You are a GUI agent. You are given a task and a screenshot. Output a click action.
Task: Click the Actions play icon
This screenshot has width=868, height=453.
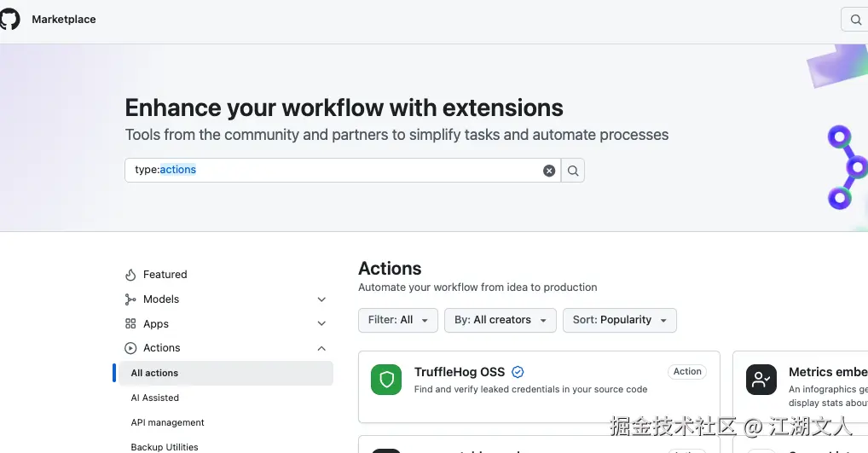pyautogui.click(x=130, y=348)
